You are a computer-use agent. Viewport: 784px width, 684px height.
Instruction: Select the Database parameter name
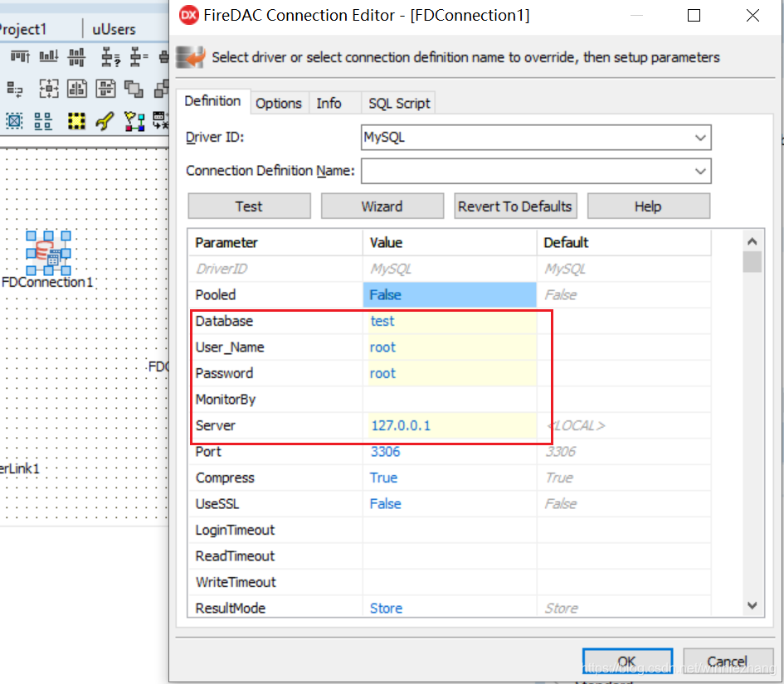click(224, 321)
